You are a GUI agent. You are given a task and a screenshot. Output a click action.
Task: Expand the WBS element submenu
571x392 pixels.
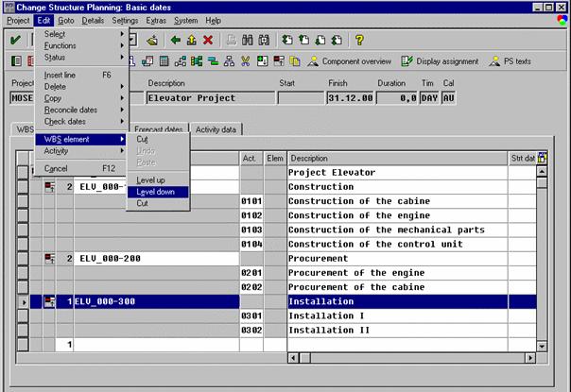[x=80, y=139]
